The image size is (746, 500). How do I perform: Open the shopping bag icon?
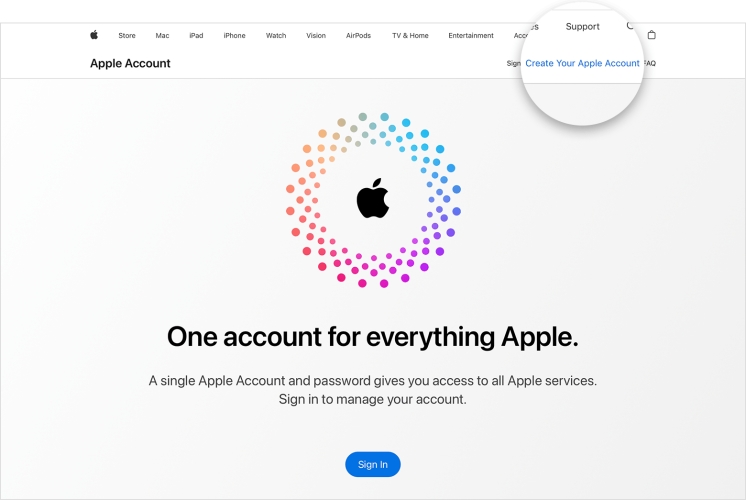(651, 35)
